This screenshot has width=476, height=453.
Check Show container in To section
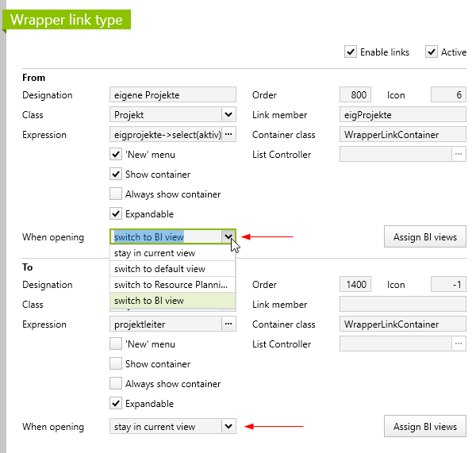tap(116, 363)
